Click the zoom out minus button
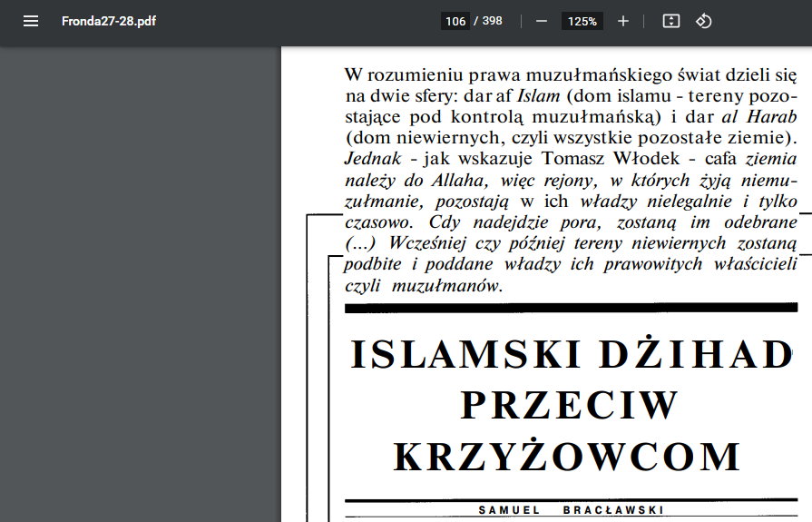Screen dimensions: 812x522 541,21
